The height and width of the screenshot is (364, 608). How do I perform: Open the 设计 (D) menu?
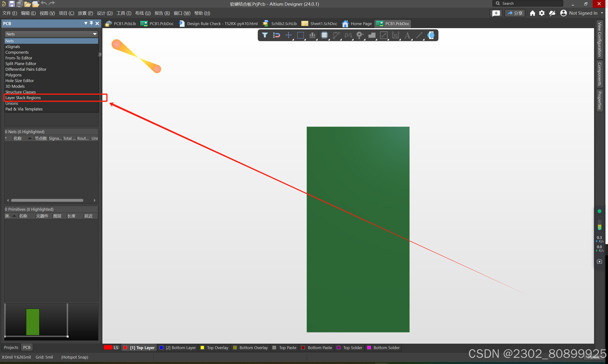(x=105, y=13)
